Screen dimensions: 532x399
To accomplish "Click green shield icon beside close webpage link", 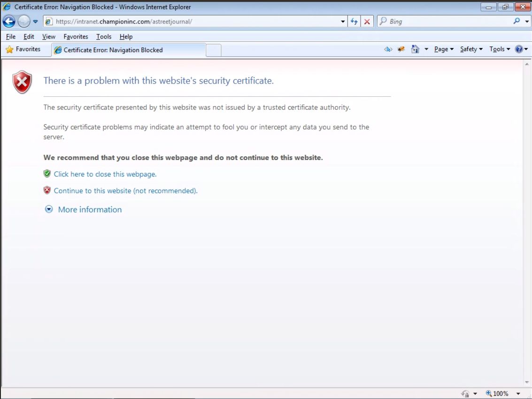I will [x=47, y=174].
